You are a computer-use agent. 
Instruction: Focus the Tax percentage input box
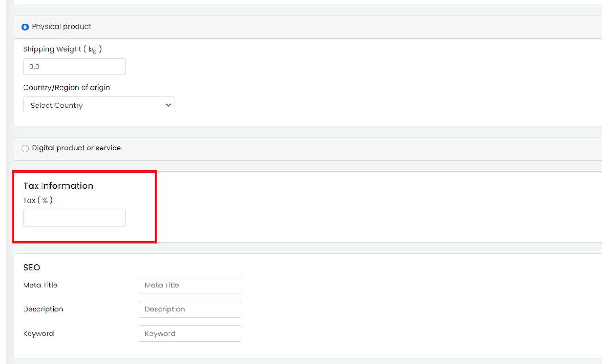click(74, 218)
